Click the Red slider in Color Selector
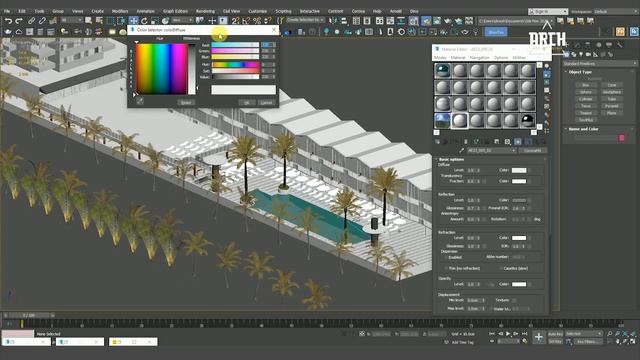The height and width of the screenshot is (360, 640). pos(235,45)
